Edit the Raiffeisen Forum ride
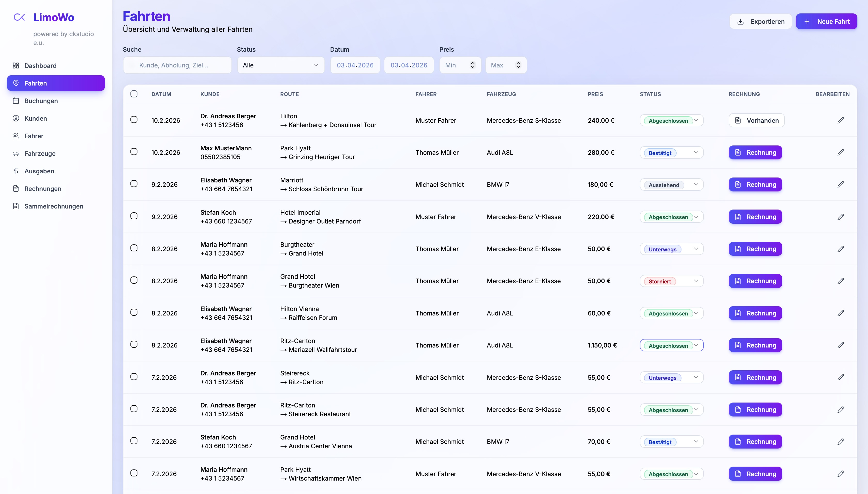This screenshot has height=494, width=868. click(841, 313)
